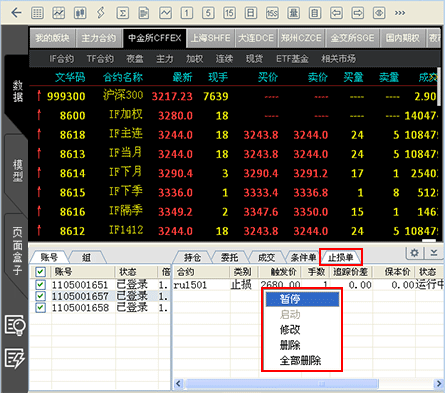
Task: Click the lightning order icon in sidebar
Action: tap(15, 358)
